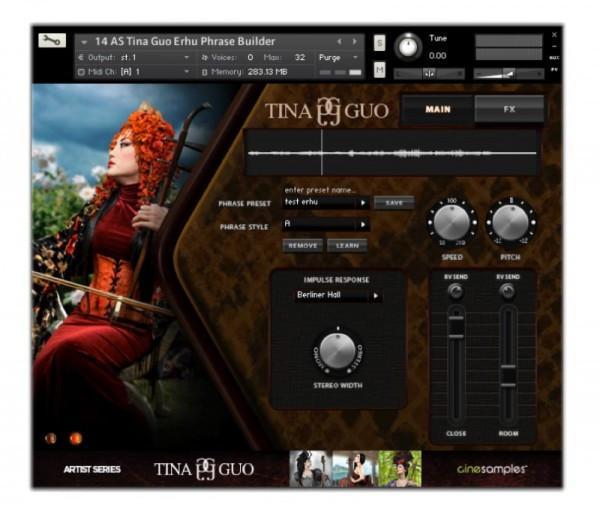Click the SPEED knob

point(452,223)
